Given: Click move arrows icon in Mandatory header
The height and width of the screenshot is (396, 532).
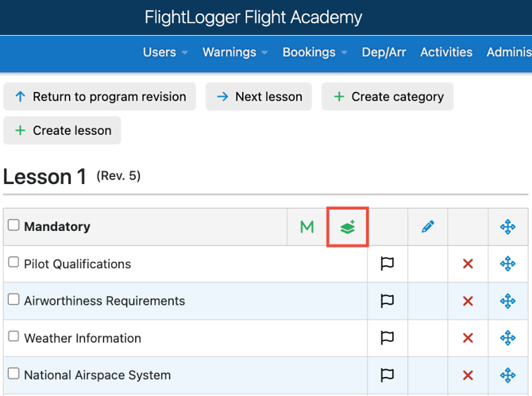Looking at the screenshot, I should pos(508,227).
